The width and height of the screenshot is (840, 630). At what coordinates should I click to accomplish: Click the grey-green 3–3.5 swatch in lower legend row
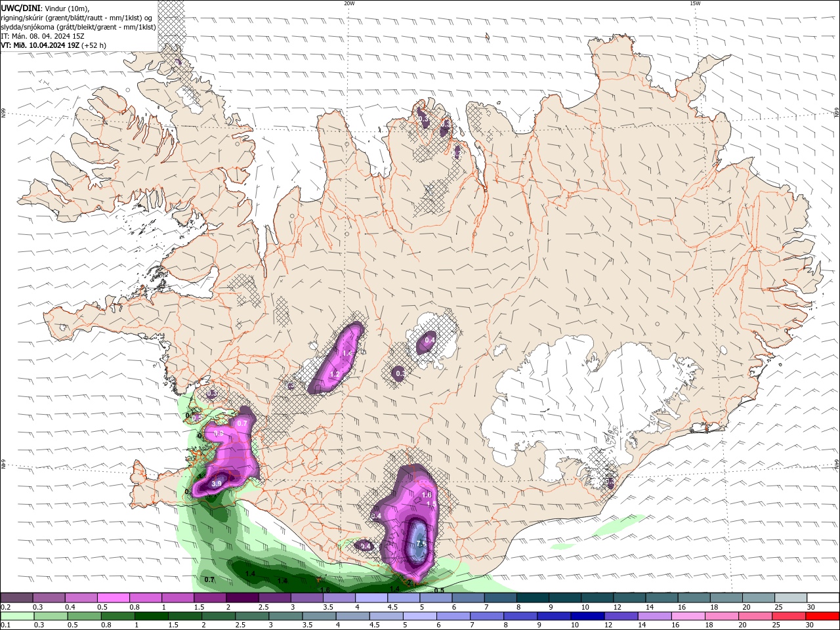(286, 616)
